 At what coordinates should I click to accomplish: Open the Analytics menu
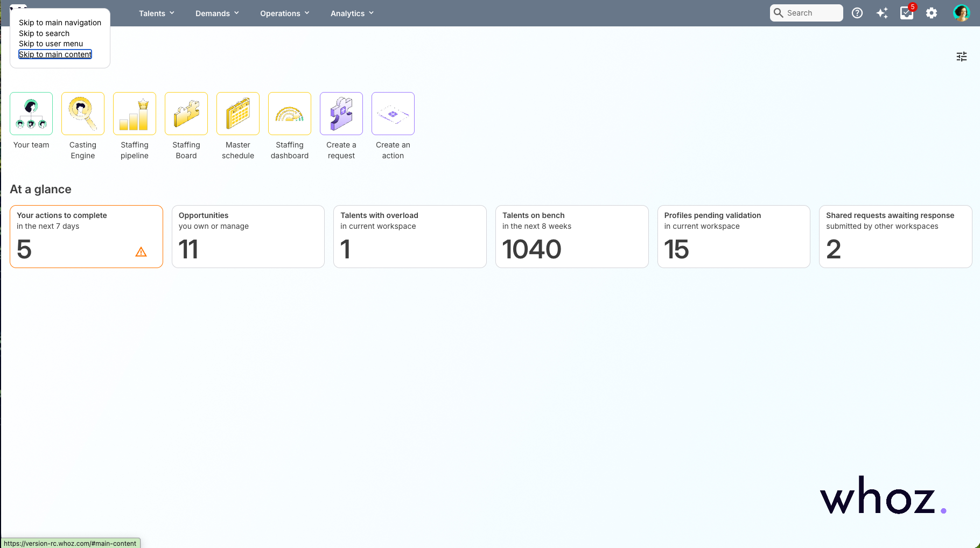(352, 13)
